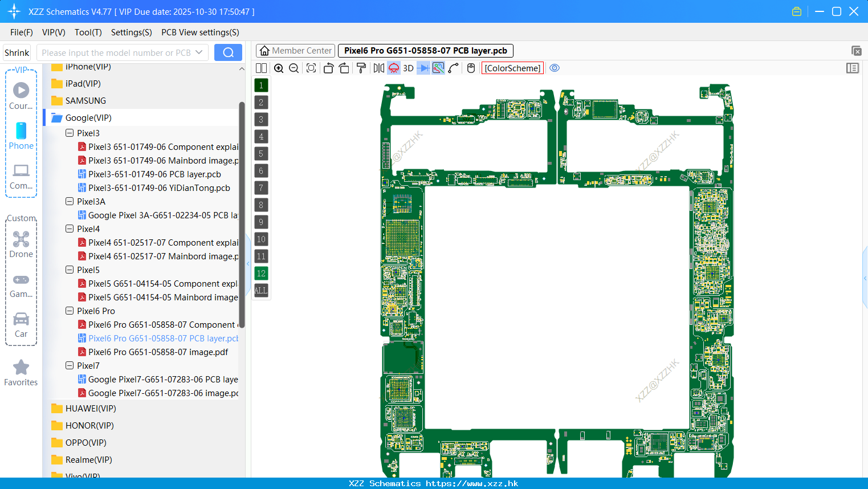Switch to the Member Center tab
This screenshot has width=868, height=489.
click(296, 51)
